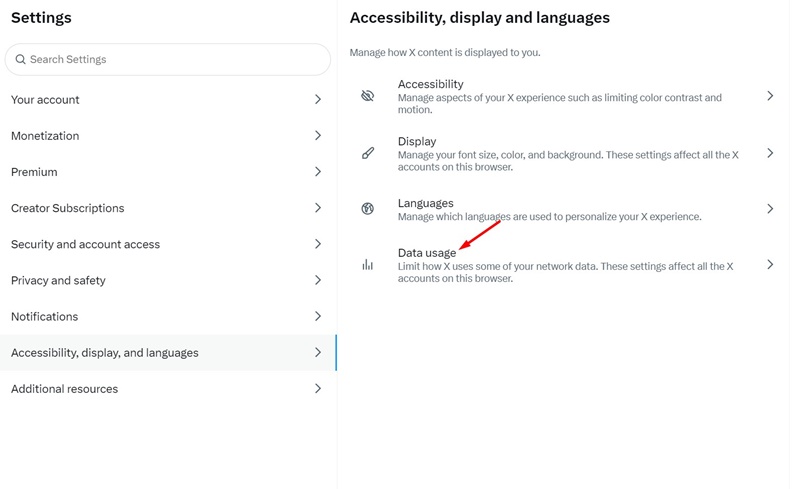
Task: Click the chevron next to Notifications
Action: coord(318,316)
